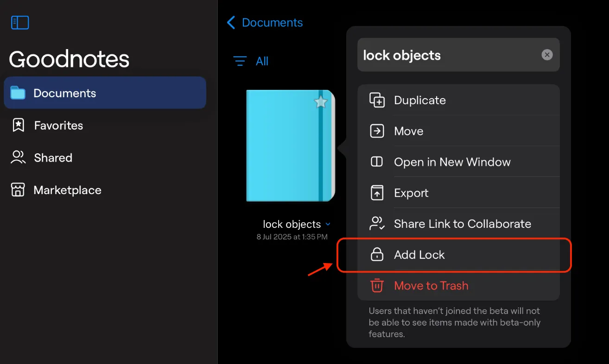Viewport: 609px width, 364px height.
Task: Open the All filter dropdown
Action: 262,61
